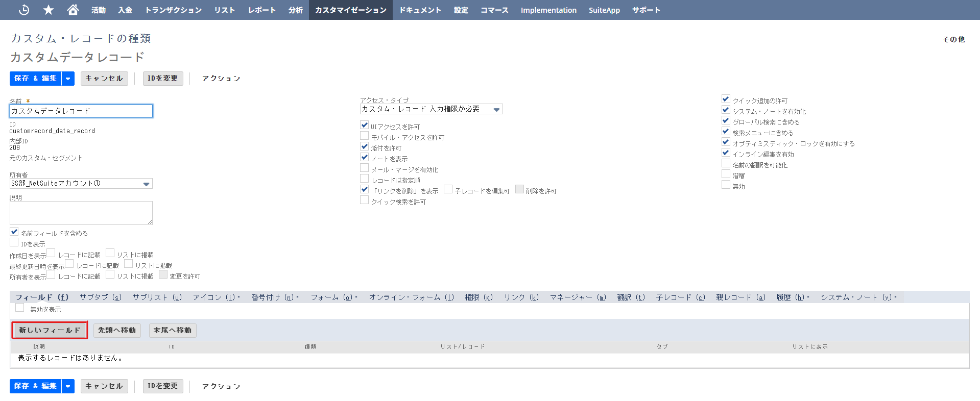Click the bottom 保存 & 編集 button
This screenshot has width=980, height=401.
(35, 386)
